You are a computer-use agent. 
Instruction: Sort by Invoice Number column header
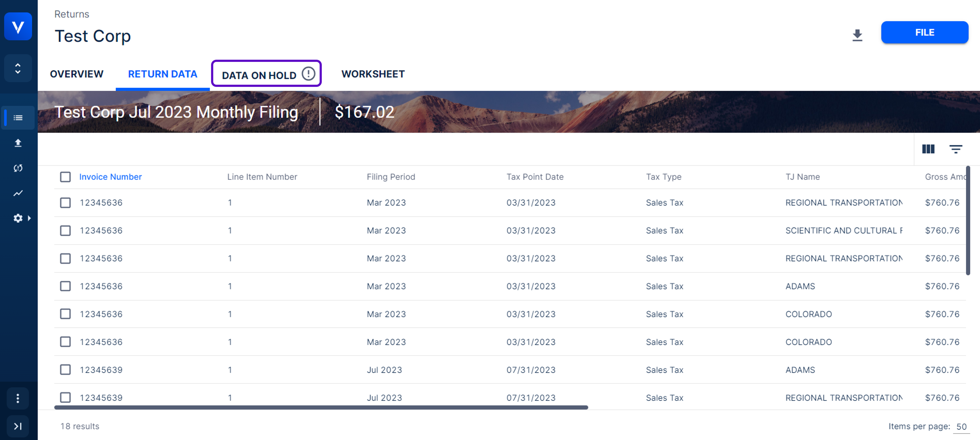pyautogui.click(x=110, y=177)
